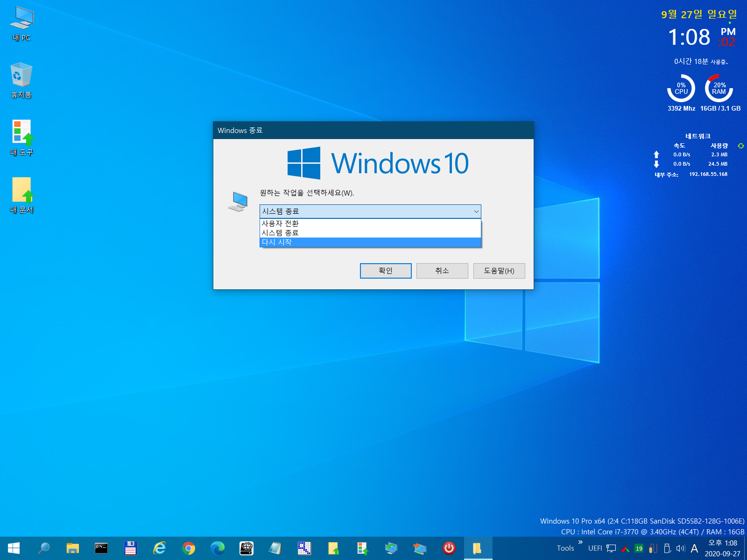Open the colored tools list taskbar icon
The image size is (747, 560).
tap(362, 548)
